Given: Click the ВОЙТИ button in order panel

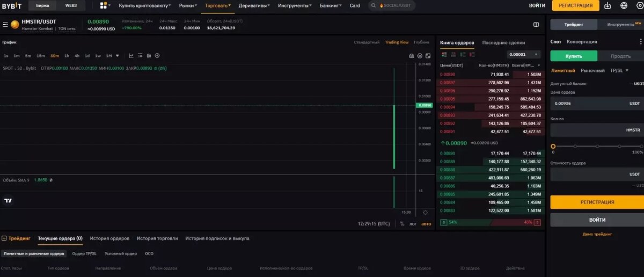Looking at the screenshot, I should pyautogui.click(x=597, y=220).
